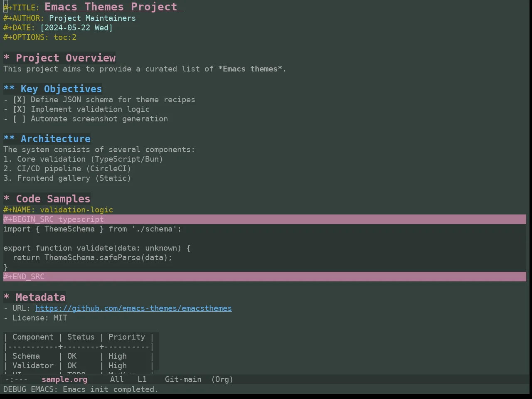Screen dimensions: 532x399
Task: Click the #+AUTHOR: keyword
Action: tap(24, 18)
